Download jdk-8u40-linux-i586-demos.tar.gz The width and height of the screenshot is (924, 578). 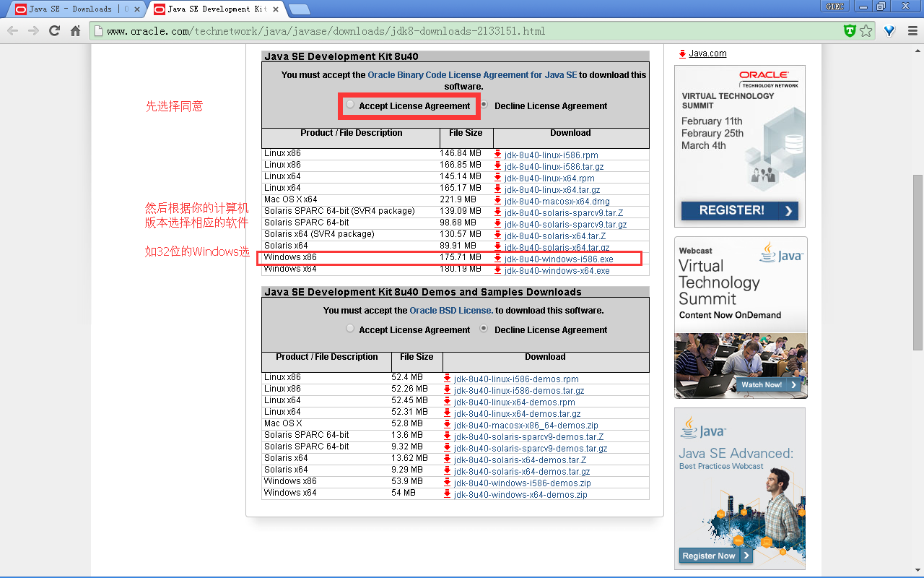[519, 391]
